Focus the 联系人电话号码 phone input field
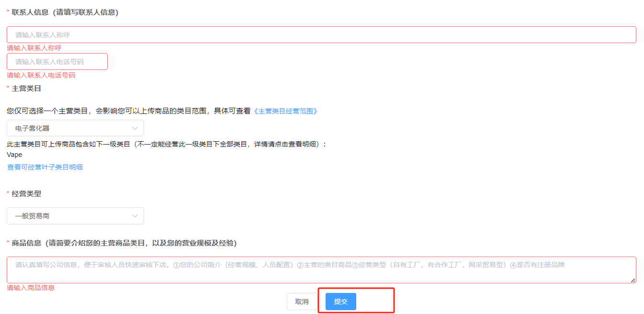The height and width of the screenshot is (314, 644). [x=57, y=62]
